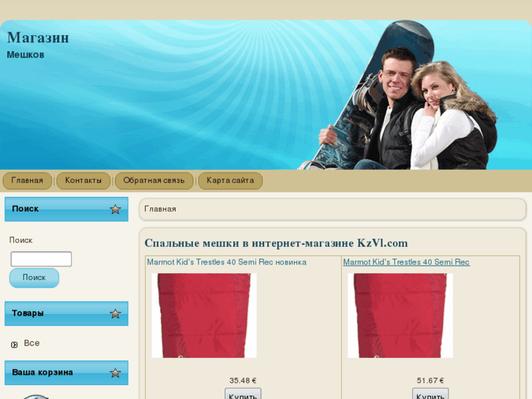This screenshot has height=399, width=532.
Task: Click the Товары sidebar panel header
Action: pyautogui.click(x=67, y=313)
